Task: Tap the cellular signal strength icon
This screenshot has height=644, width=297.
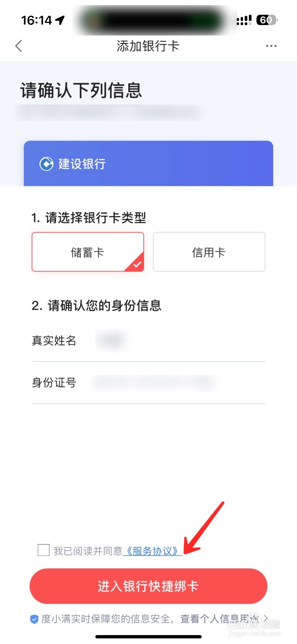Action: (x=244, y=20)
